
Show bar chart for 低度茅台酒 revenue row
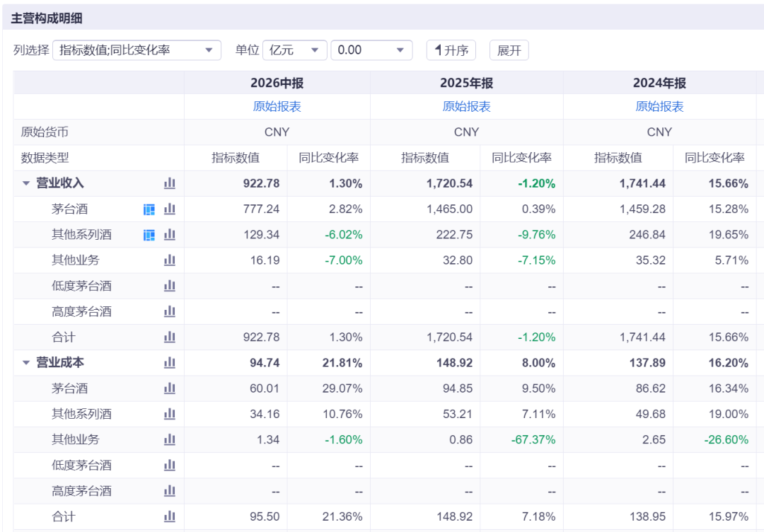(x=170, y=286)
